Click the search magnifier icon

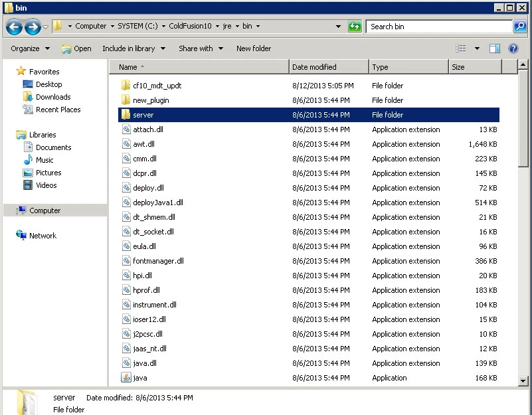(x=520, y=26)
